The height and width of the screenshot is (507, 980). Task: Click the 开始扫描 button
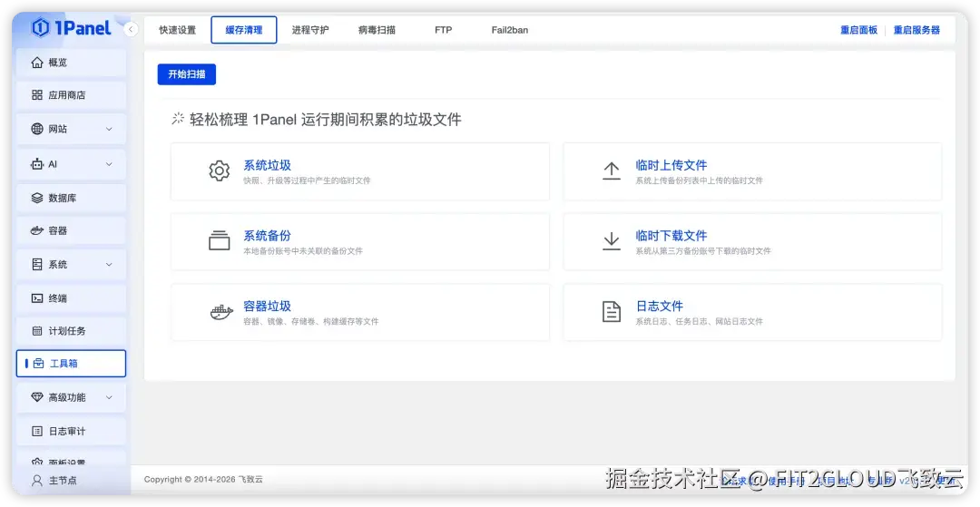186,73
